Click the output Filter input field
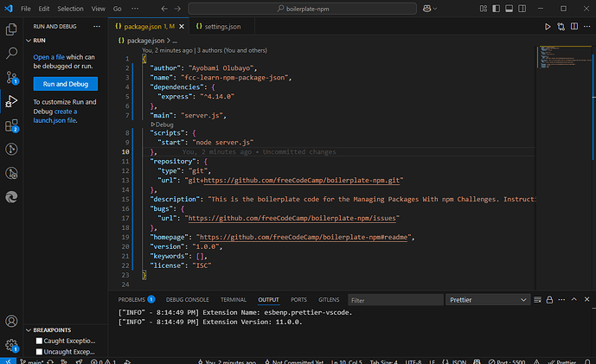Image resolution: width=596 pixels, height=364 pixels. coord(395,300)
